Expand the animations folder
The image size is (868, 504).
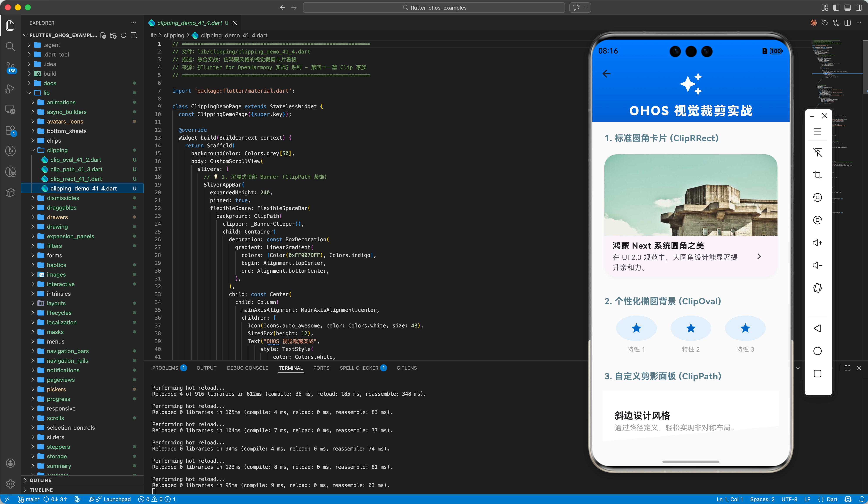pos(61,102)
